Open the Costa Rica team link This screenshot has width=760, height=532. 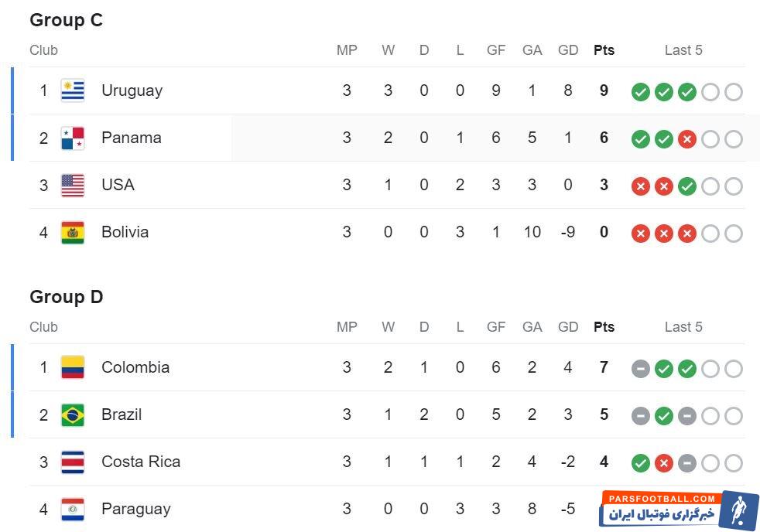pos(141,462)
